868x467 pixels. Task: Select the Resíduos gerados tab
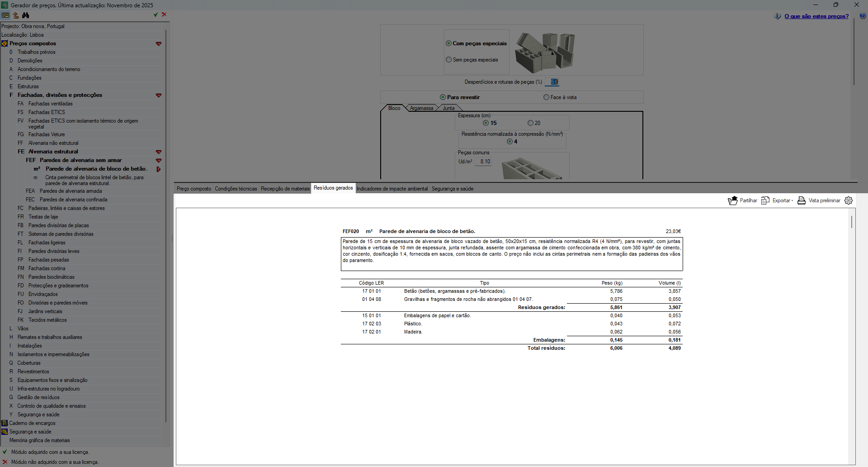(333, 188)
